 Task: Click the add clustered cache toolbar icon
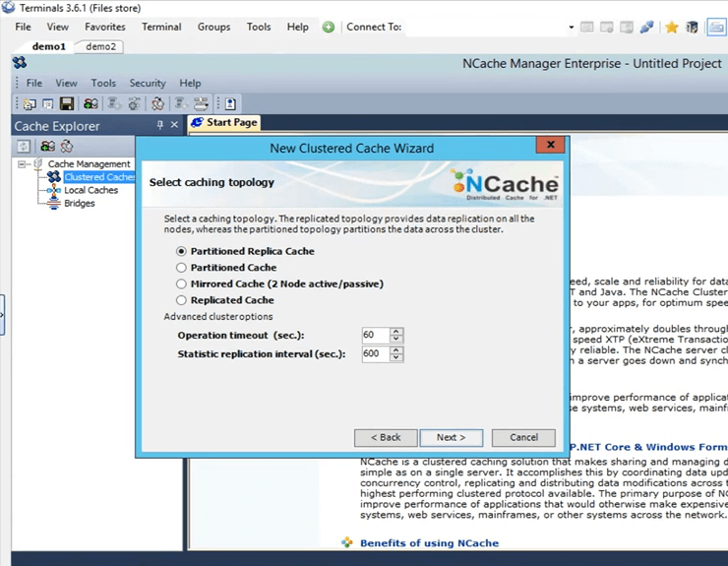click(91, 103)
